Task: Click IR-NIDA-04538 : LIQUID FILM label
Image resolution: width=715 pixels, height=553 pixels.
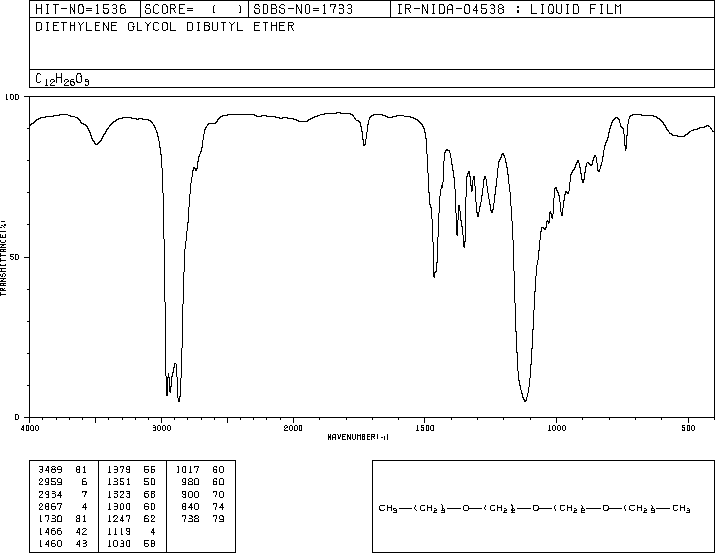Action: [x=509, y=9]
